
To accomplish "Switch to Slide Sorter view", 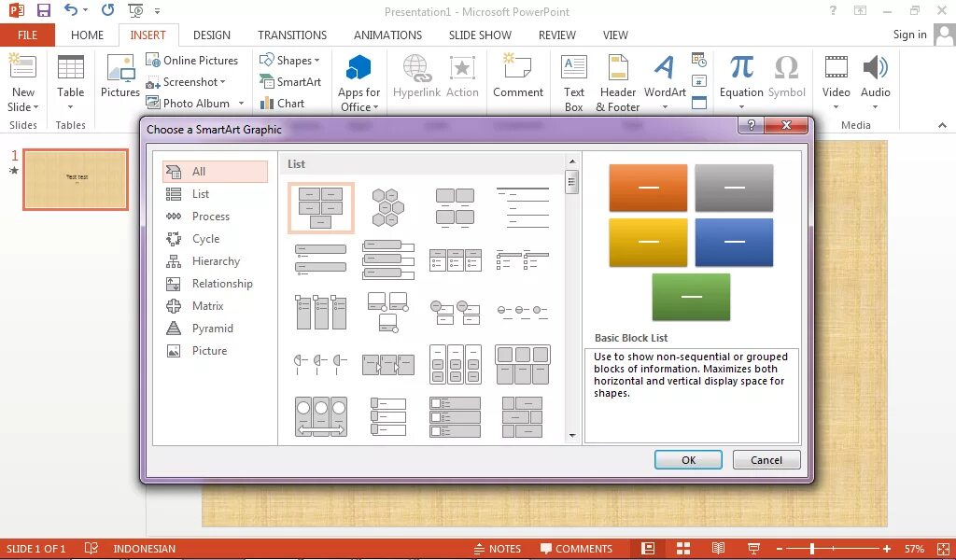I will pyautogui.click(x=683, y=549).
